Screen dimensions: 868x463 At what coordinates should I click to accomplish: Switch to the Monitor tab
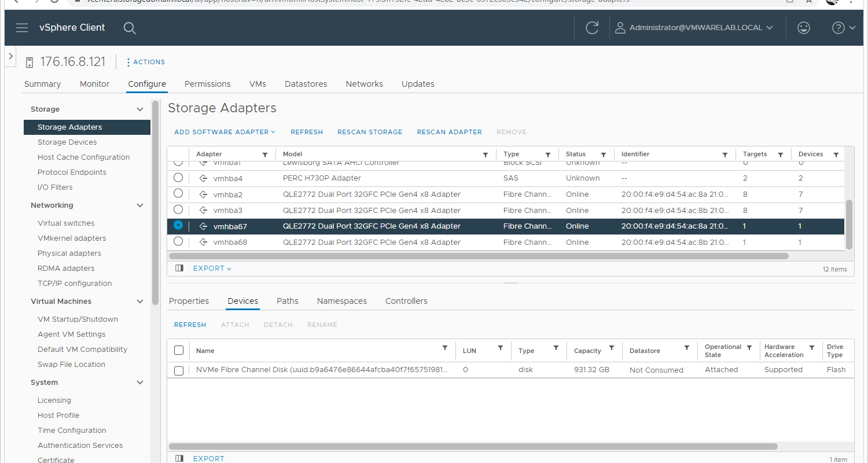(x=94, y=84)
